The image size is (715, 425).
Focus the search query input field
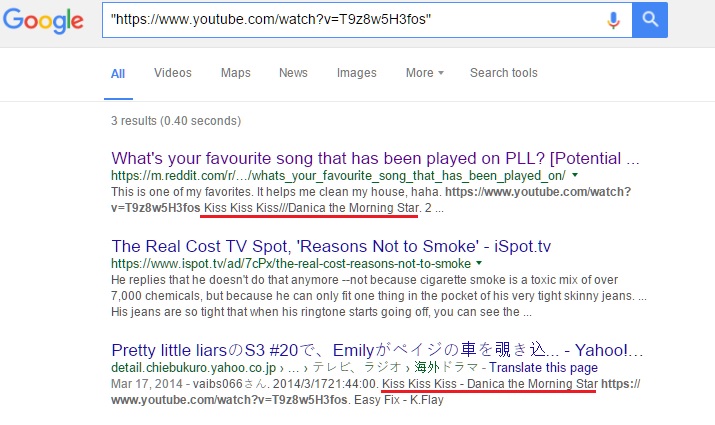[353, 20]
